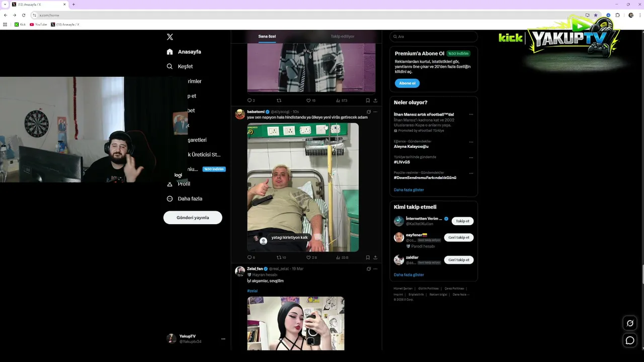Open the hospital bed photo in babatomi's post

303,187
